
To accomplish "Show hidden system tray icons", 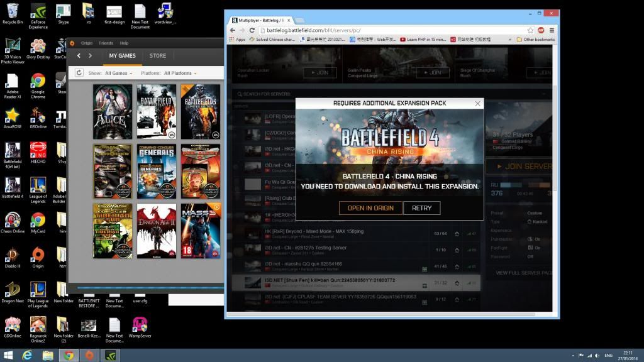I will (572, 356).
